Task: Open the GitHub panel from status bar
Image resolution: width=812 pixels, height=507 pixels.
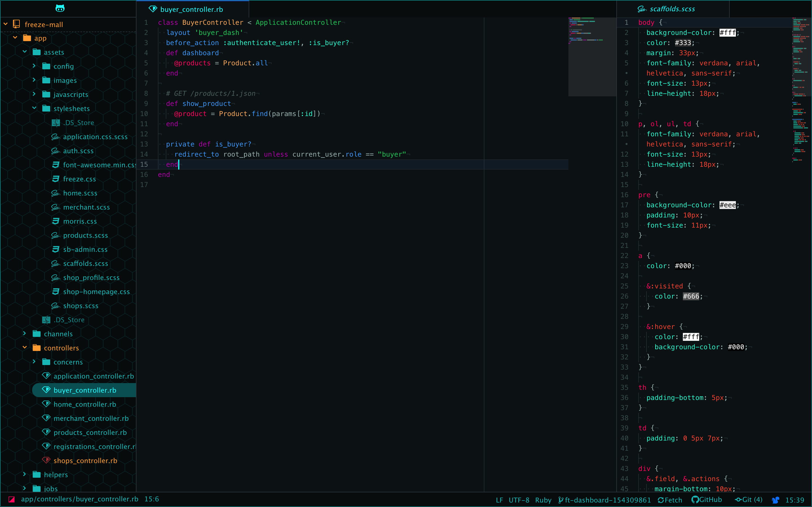Action: (x=707, y=500)
